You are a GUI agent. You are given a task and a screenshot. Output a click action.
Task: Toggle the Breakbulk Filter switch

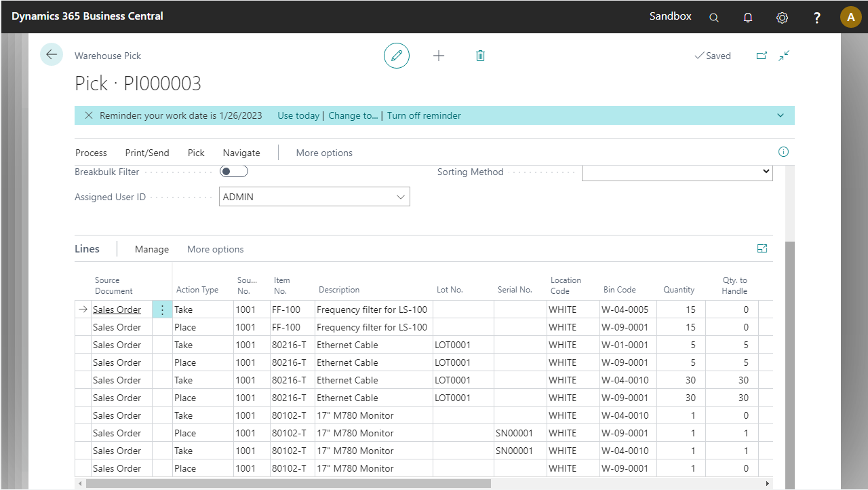point(234,172)
